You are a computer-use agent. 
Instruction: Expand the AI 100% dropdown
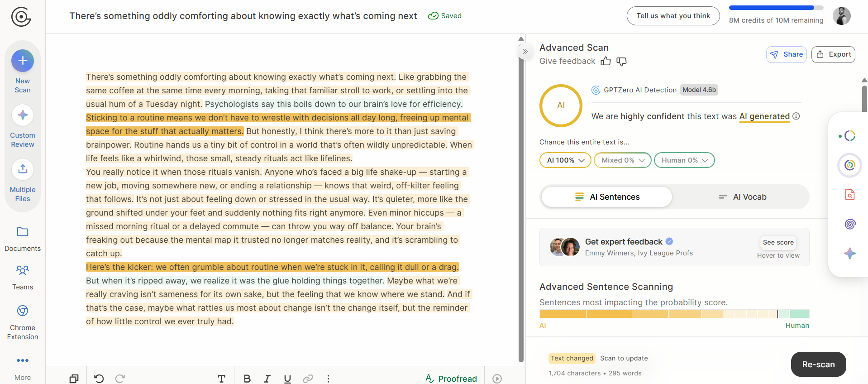point(565,160)
